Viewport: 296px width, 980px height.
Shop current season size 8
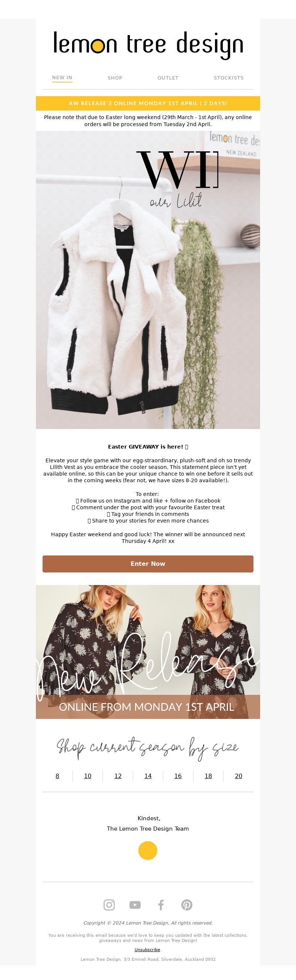tap(57, 776)
